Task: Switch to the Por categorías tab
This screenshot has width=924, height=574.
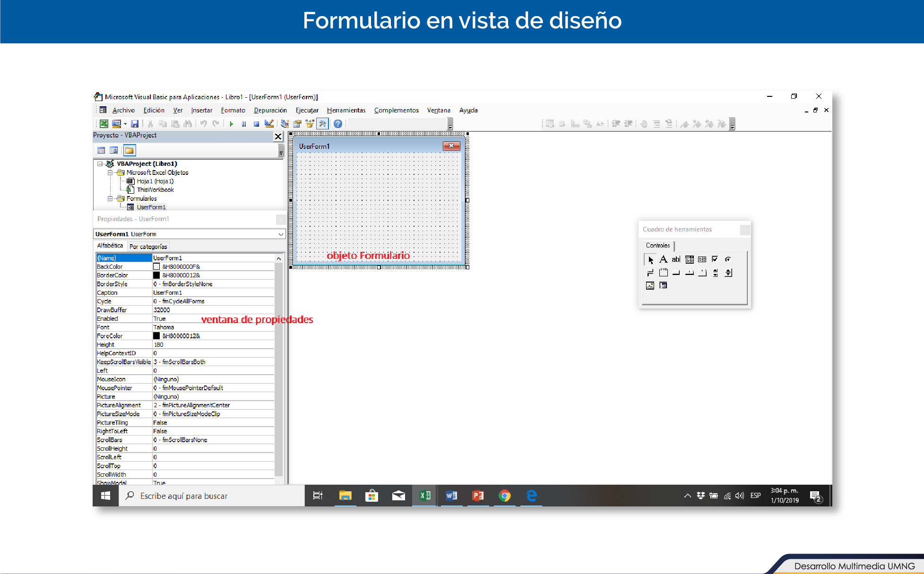Action: tap(148, 247)
